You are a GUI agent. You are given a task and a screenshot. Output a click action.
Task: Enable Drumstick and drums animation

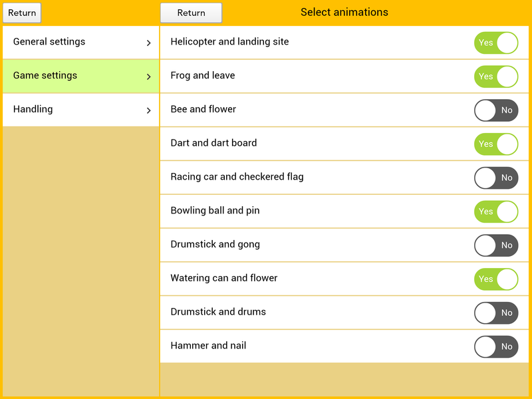tap(496, 313)
